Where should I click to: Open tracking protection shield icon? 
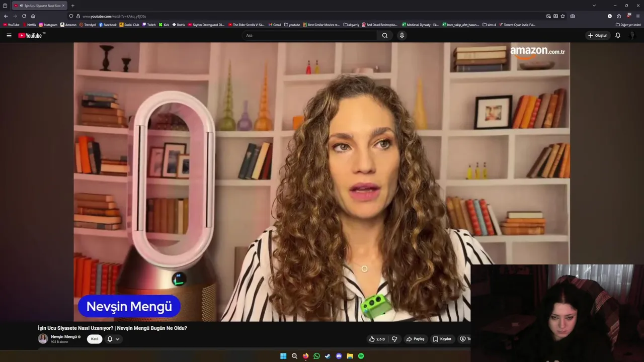coord(71,16)
